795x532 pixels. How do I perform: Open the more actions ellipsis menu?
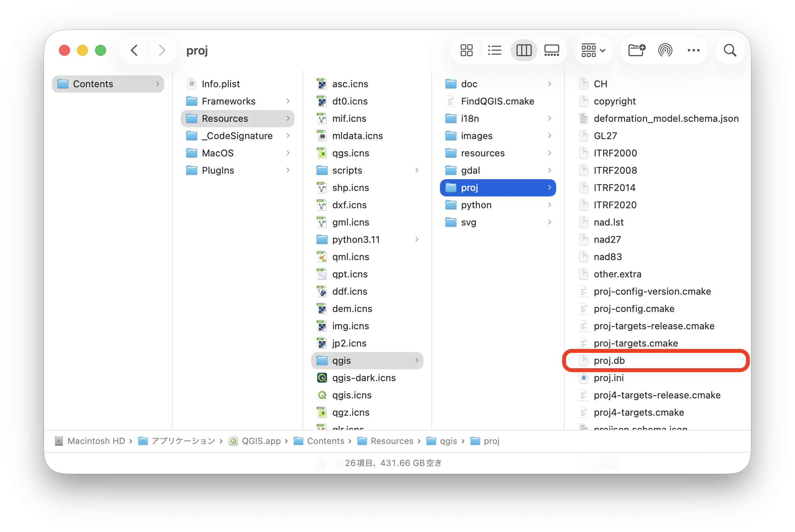click(694, 50)
